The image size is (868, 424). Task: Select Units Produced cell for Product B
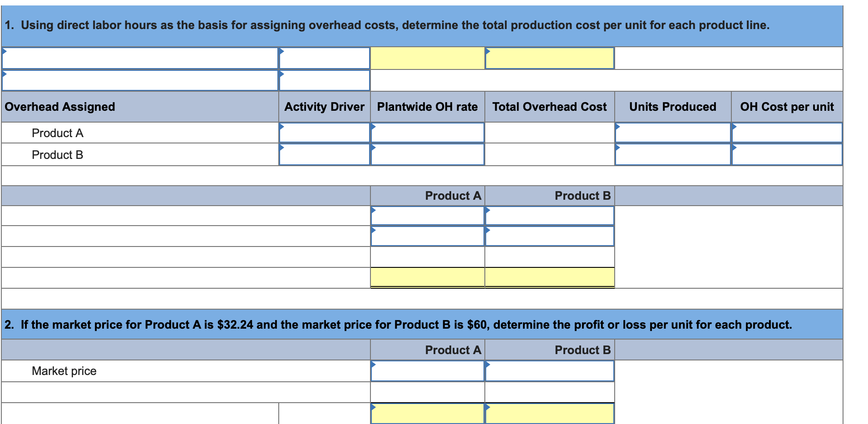(x=673, y=154)
